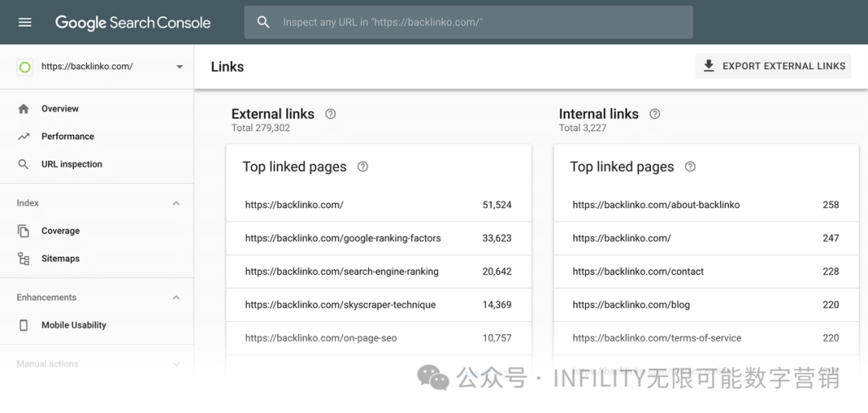Open terms-of-service internal links row
Screen dimensions: 868x413
[x=706, y=337]
